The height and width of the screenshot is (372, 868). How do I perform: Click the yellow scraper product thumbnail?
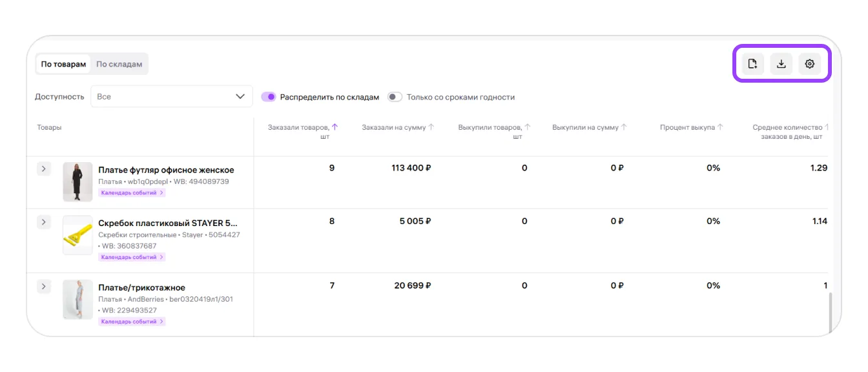point(77,235)
